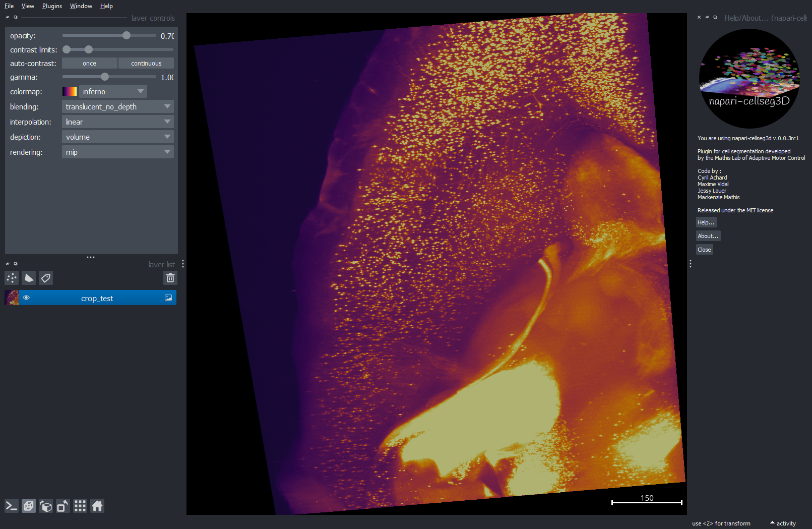Open the colormap dropdown showing inferno
This screenshot has height=529, width=812.
(x=113, y=91)
